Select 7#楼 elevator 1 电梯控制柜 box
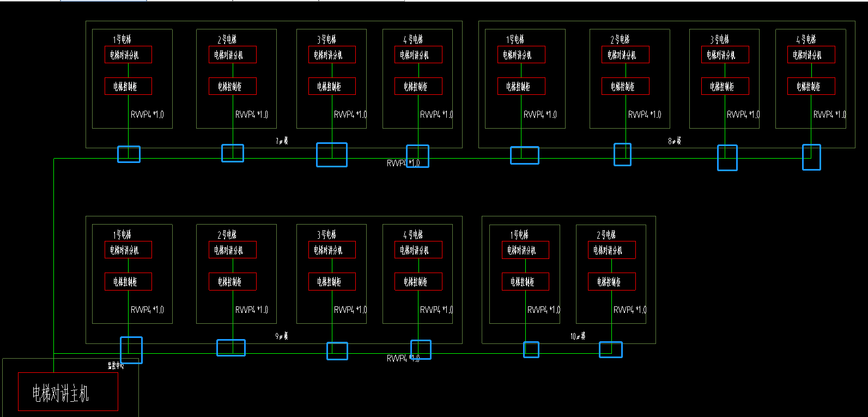Viewport: 868px width, 417px height. pos(128,86)
